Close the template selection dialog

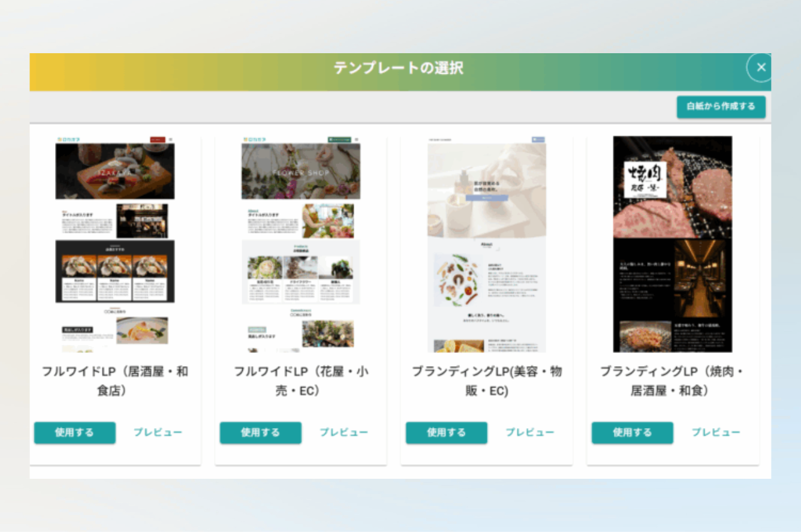point(760,68)
